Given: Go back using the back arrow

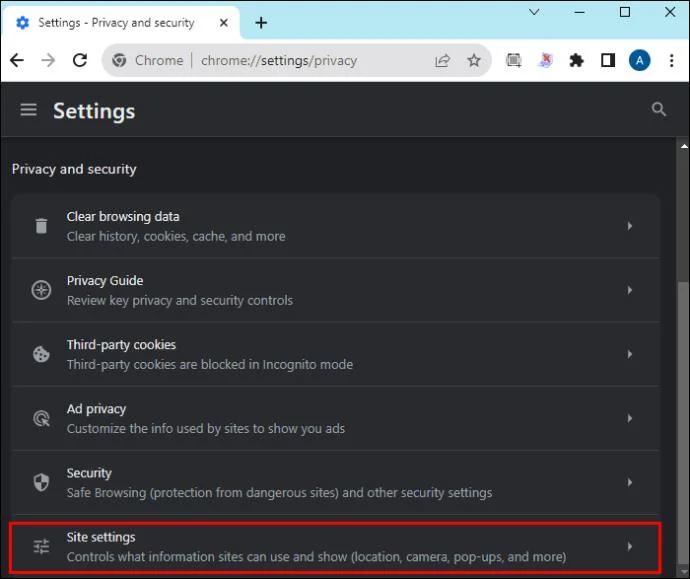Looking at the screenshot, I should pyautogui.click(x=17, y=60).
